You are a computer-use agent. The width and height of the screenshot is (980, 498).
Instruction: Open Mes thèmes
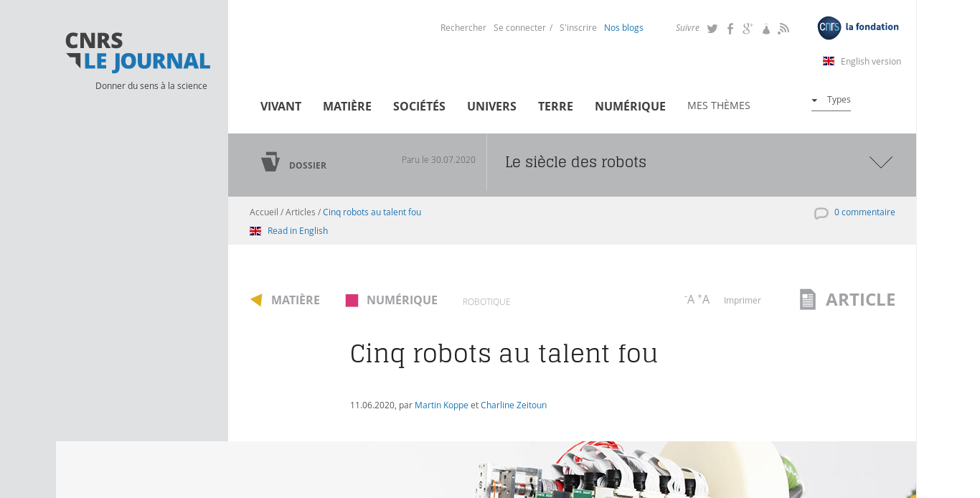[719, 105]
